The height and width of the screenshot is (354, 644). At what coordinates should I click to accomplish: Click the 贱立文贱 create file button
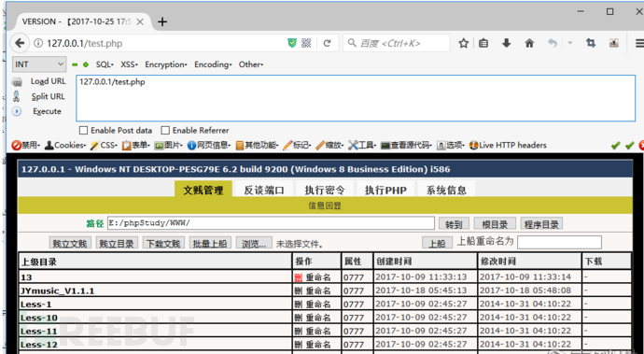tap(70, 243)
